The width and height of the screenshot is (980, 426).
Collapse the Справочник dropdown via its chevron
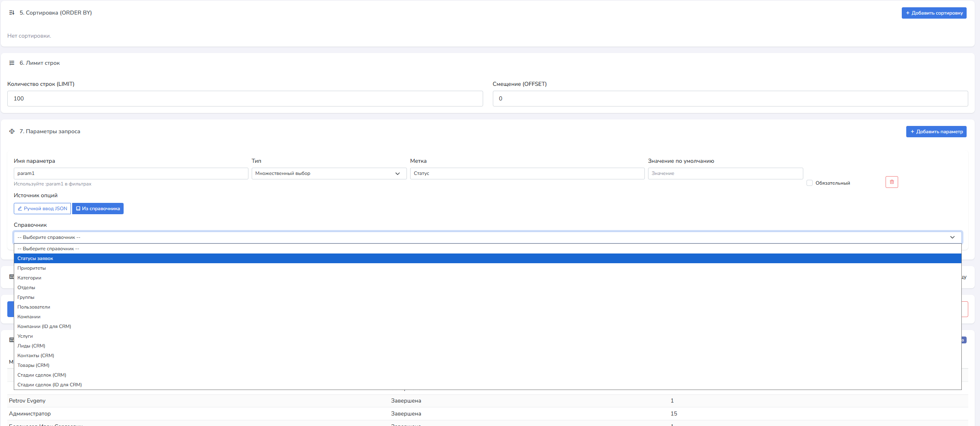pyautogui.click(x=952, y=237)
